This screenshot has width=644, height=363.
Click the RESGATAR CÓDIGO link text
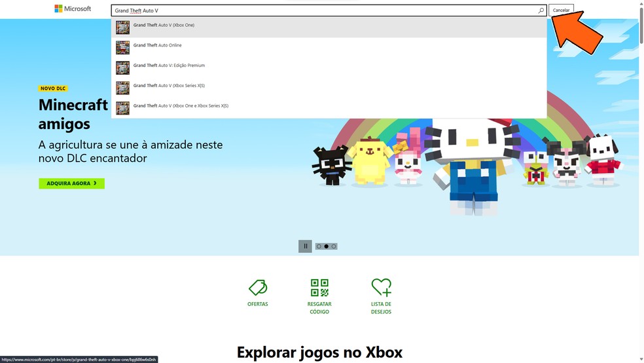coord(319,308)
